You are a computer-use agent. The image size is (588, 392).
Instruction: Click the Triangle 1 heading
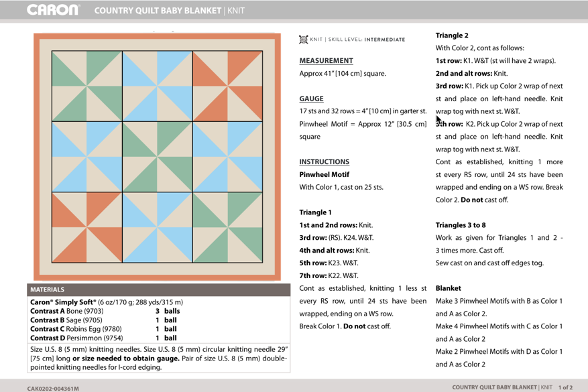(x=315, y=212)
